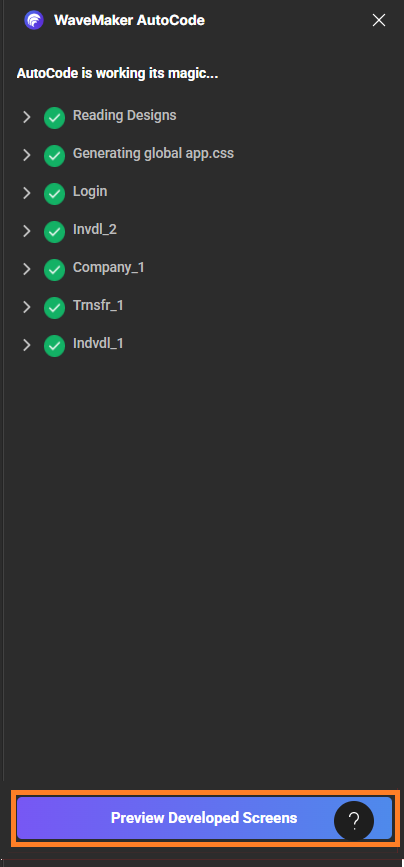Click the WaveMaker AutoCode logo icon

tap(34, 20)
